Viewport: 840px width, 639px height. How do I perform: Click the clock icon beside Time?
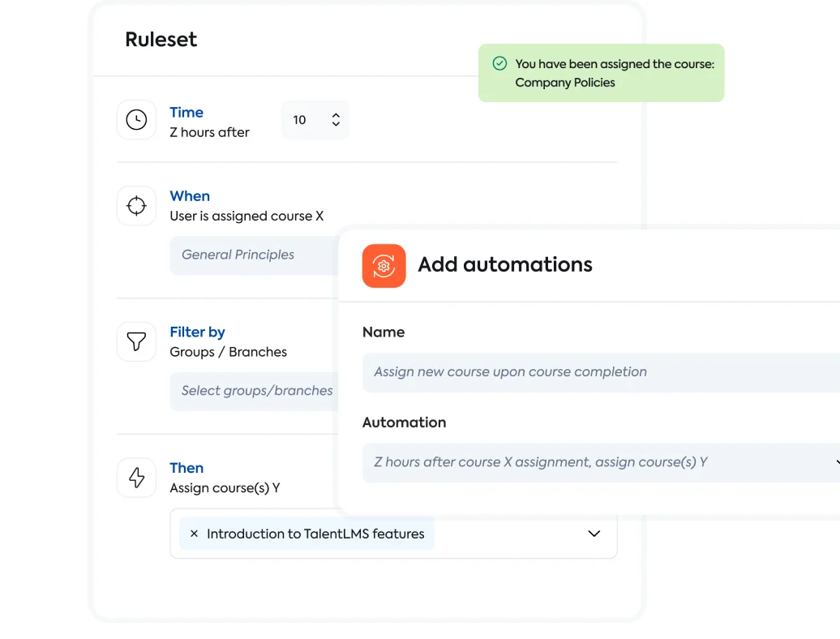(x=136, y=120)
